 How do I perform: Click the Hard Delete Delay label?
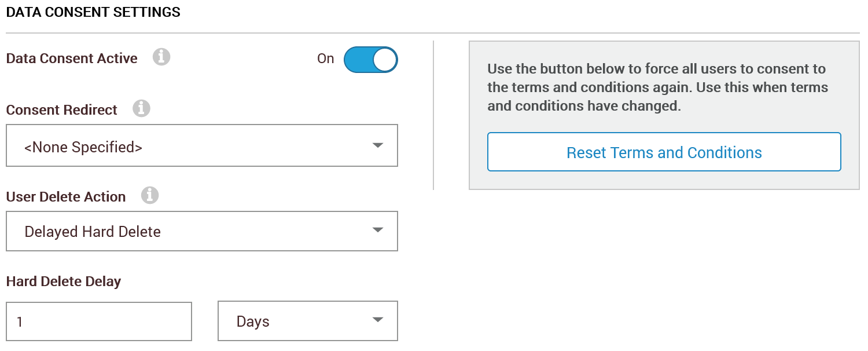(x=64, y=281)
